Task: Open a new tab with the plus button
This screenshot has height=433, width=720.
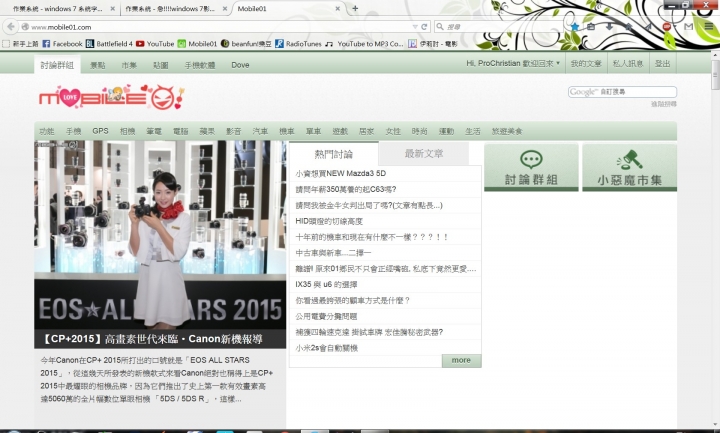Action: tap(355, 8)
